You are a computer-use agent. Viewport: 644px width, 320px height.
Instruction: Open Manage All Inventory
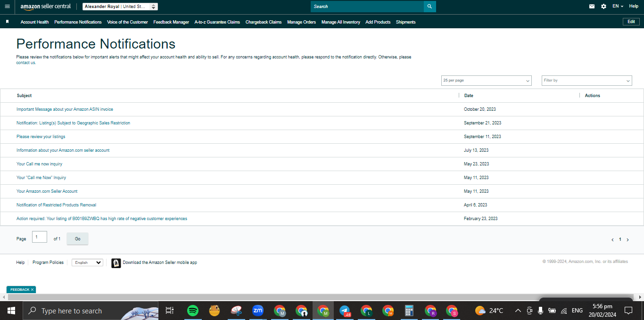click(x=341, y=22)
